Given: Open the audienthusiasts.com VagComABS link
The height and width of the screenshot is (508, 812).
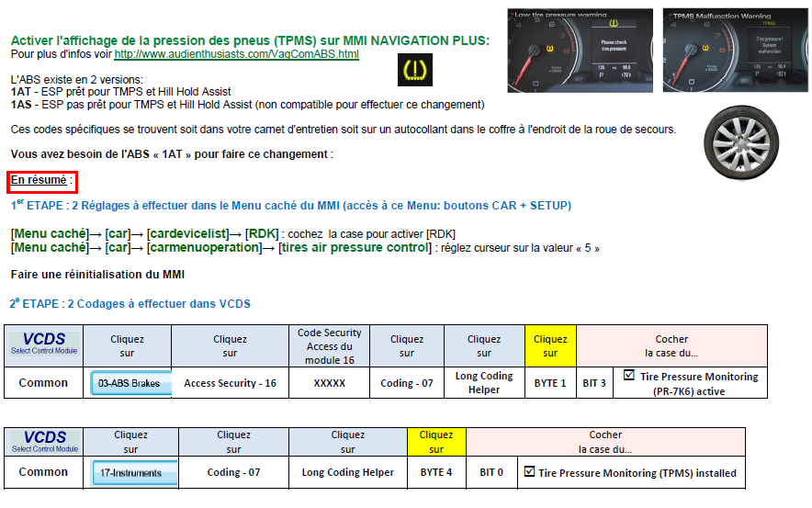Looking at the screenshot, I should pyautogui.click(x=236, y=55).
